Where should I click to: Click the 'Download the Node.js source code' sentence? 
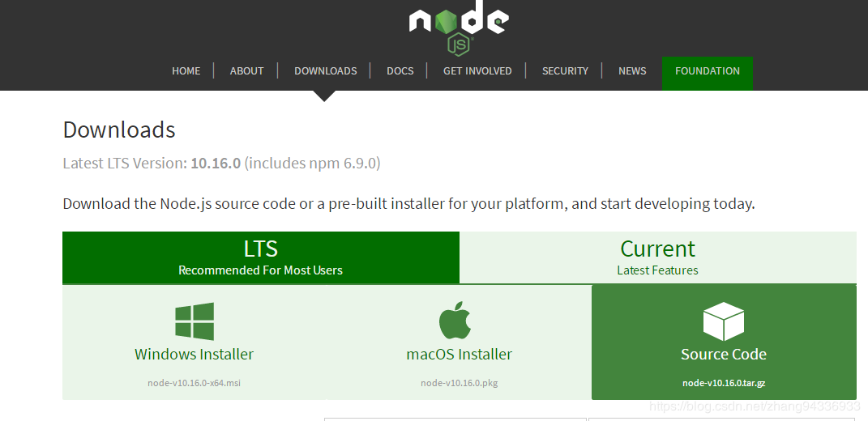point(408,203)
